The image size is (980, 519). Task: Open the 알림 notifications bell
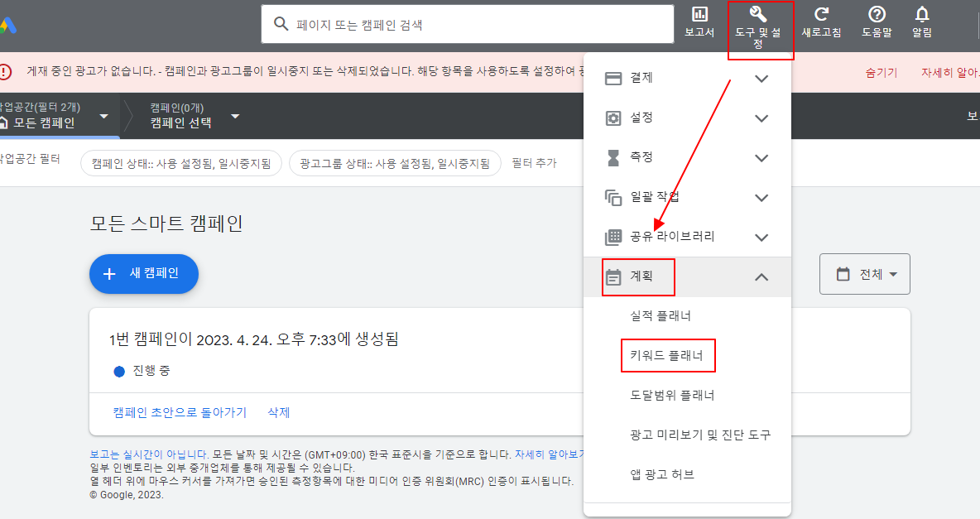point(922,14)
